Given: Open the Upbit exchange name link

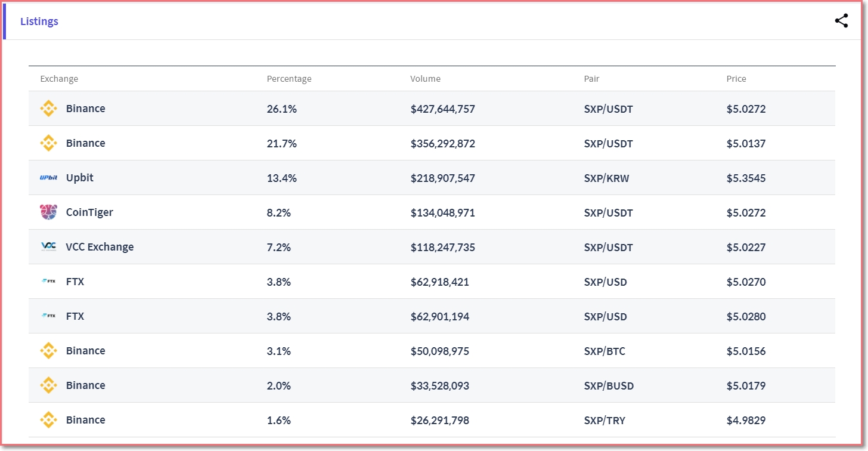Looking at the screenshot, I should [x=80, y=178].
